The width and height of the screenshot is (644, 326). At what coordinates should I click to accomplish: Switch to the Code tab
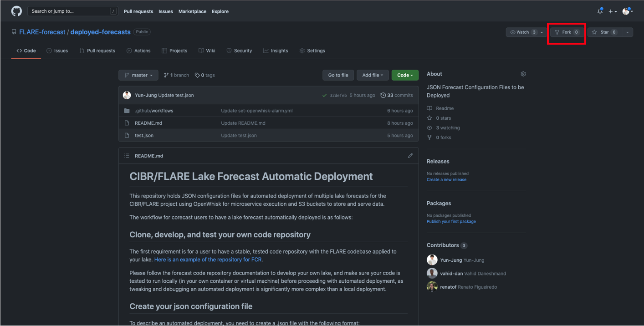pyautogui.click(x=26, y=51)
